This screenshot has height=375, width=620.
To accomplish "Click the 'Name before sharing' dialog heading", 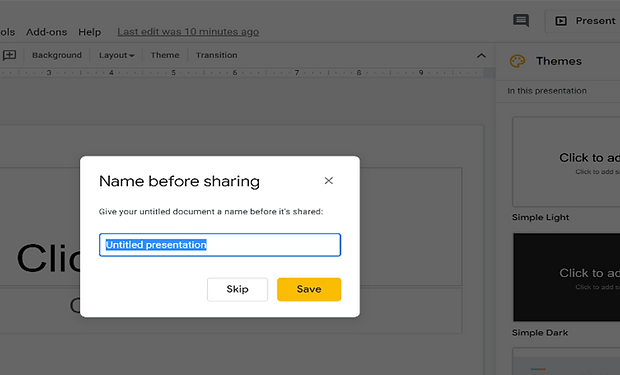I will [x=179, y=181].
